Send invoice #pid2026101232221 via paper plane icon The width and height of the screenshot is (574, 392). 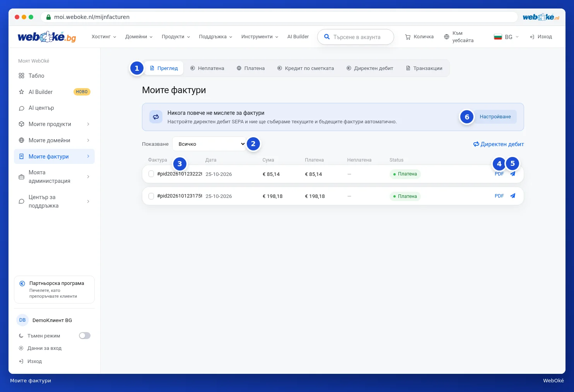coord(512,174)
